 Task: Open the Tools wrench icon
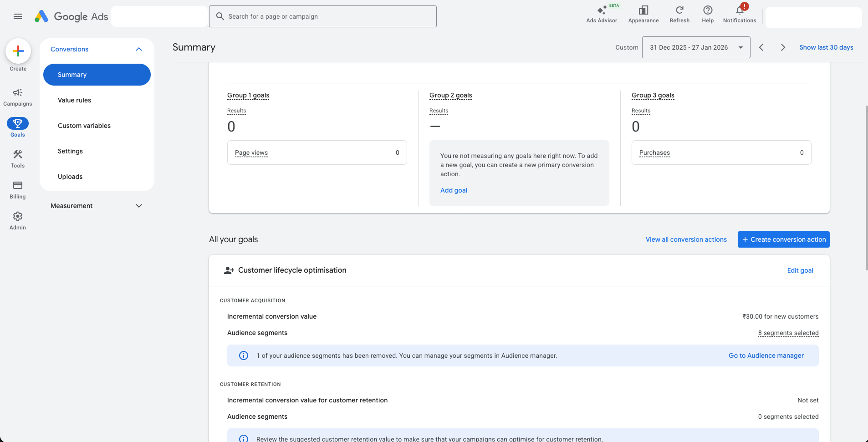point(17,154)
